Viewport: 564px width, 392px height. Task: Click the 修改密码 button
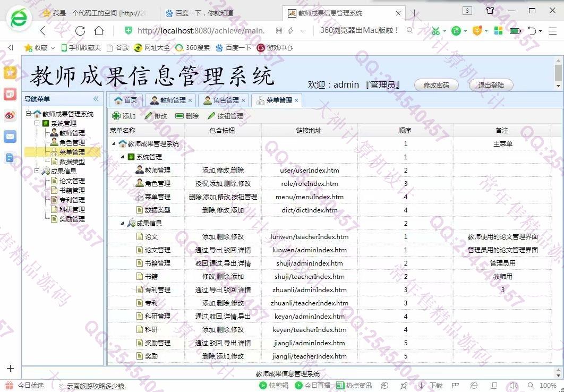pos(437,85)
